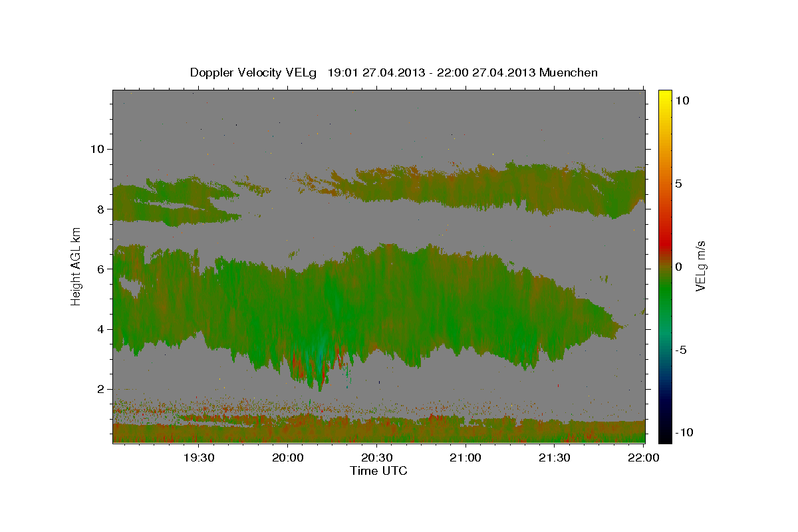Click the black bottom of the color bar
This screenshot has width=798, height=532.
(664, 436)
